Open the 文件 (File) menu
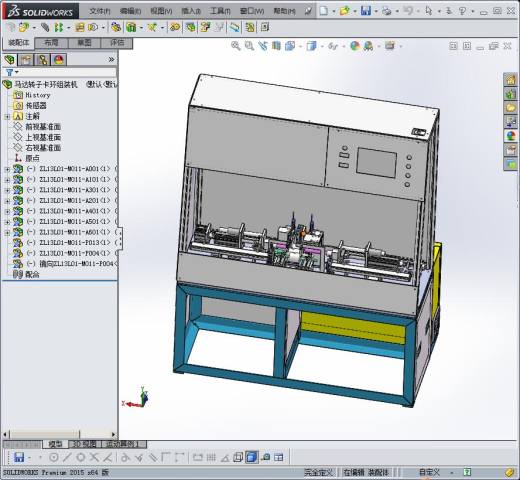 coord(100,11)
